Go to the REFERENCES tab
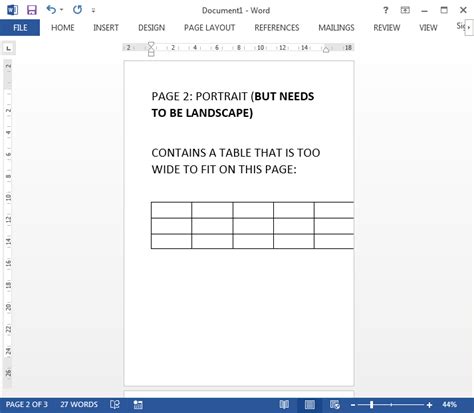The width and height of the screenshot is (474, 413). click(x=277, y=28)
